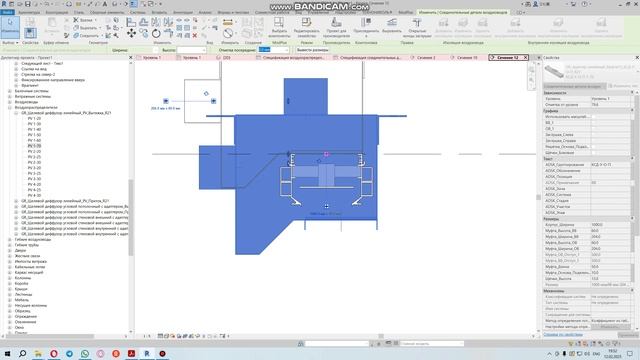This screenshot has height=360, width=640.
Task: Click the navigation wheel in the view
Action: [x=531, y=69]
